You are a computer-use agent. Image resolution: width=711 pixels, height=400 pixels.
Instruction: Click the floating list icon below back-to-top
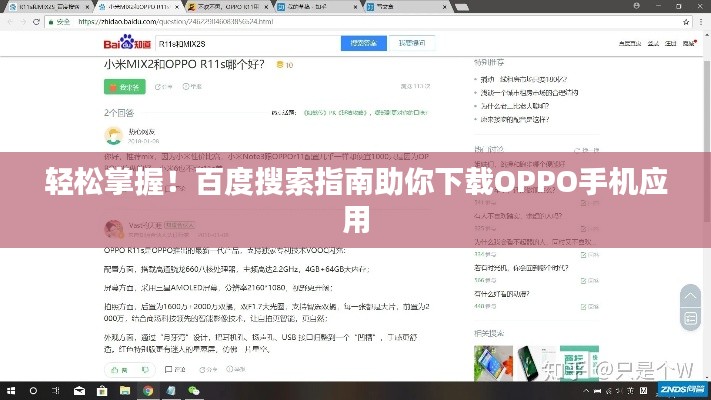pos(690,319)
